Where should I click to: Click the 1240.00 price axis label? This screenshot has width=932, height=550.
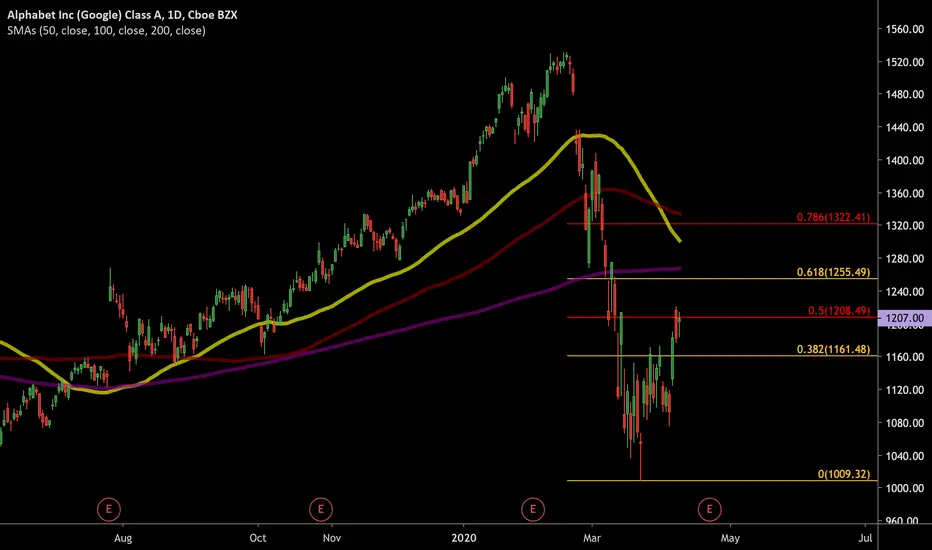click(905, 291)
